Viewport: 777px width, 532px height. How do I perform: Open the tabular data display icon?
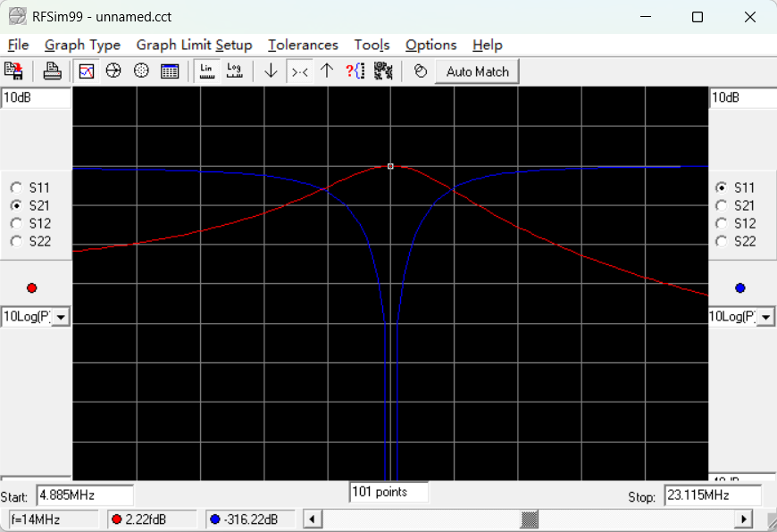170,71
